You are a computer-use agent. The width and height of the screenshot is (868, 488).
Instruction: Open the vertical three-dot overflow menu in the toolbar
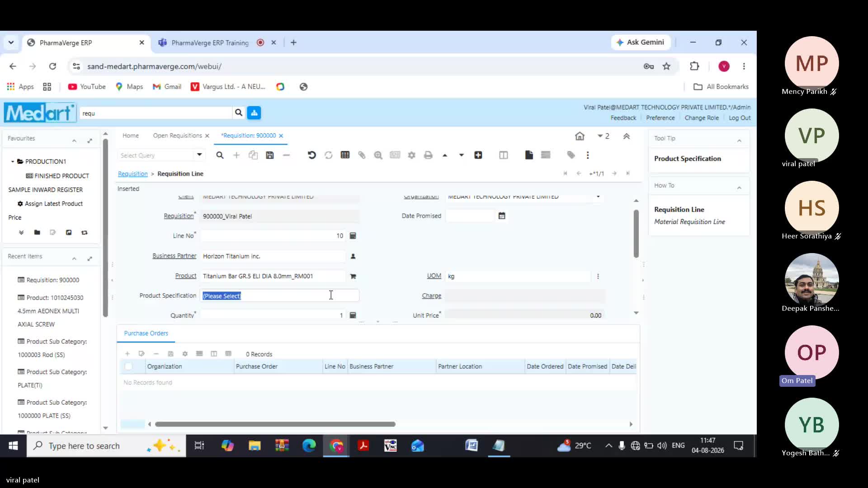[588, 155]
